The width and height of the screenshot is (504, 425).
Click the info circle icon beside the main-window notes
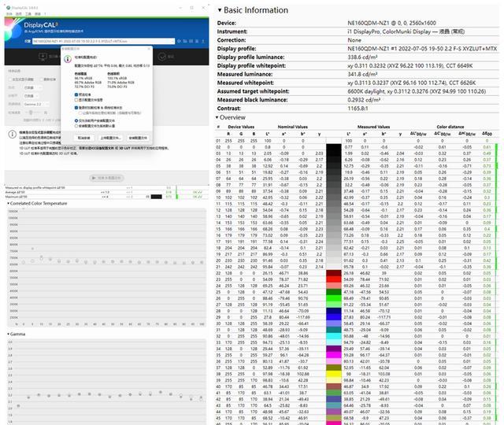(13, 135)
